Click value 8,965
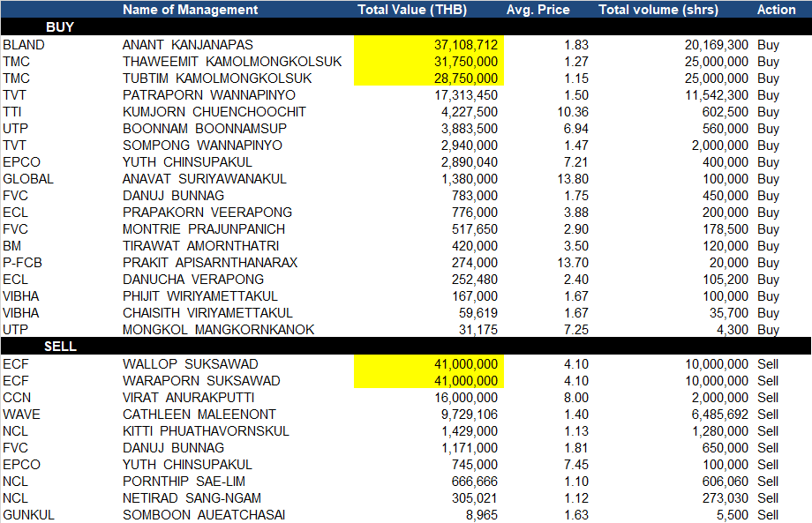The width and height of the screenshot is (812, 523). point(482,515)
